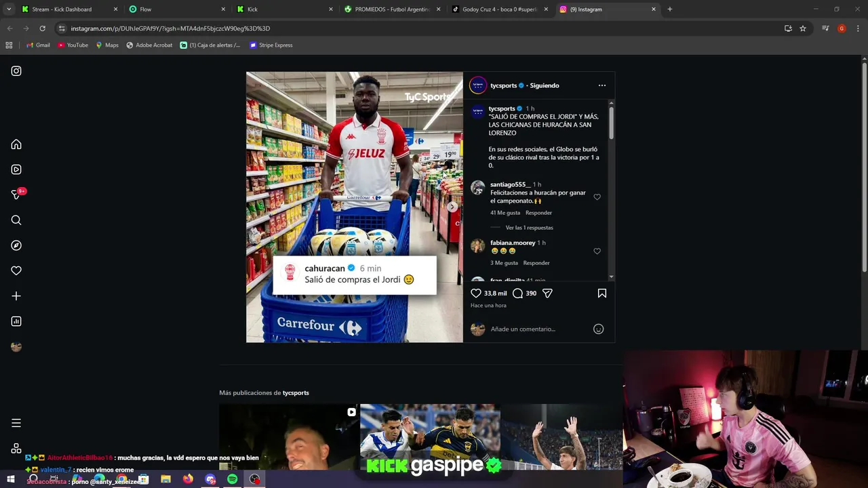Reply to fabiana.moorey comment
868x488 pixels.
click(536, 263)
